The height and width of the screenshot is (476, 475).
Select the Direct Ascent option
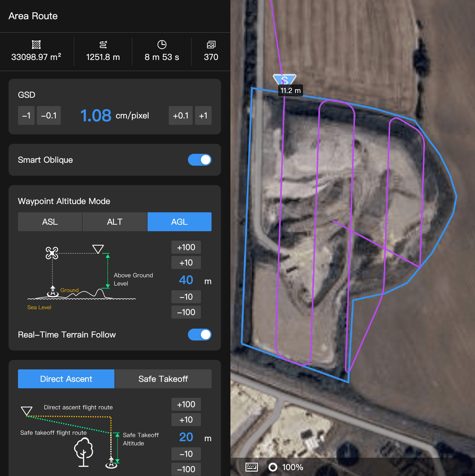click(x=66, y=379)
